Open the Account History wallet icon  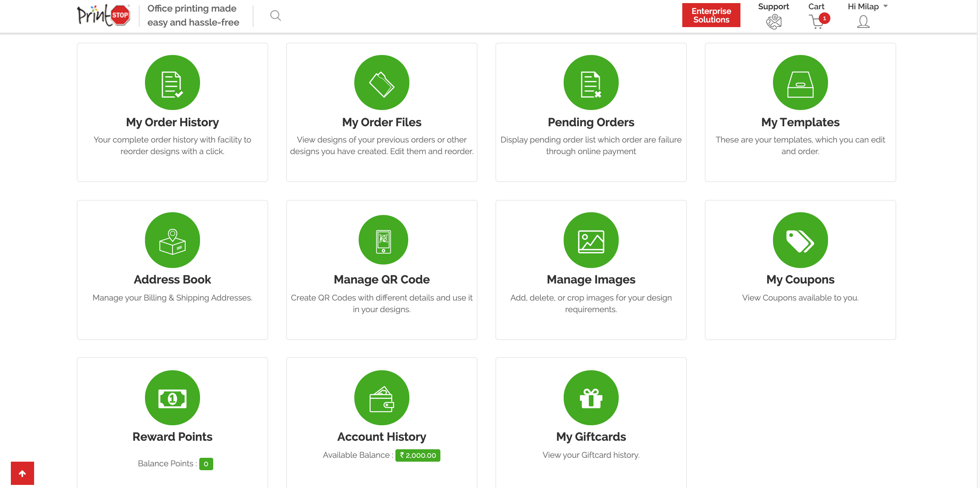pyautogui.click(x=381, y=398)
